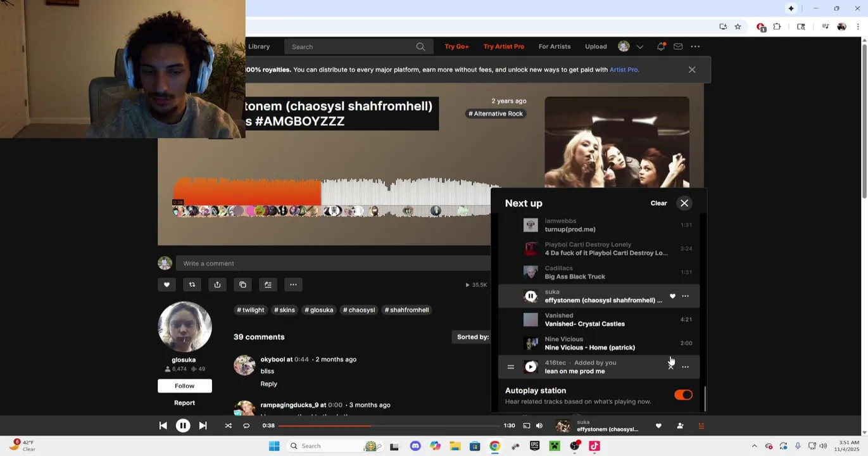Open the #chaosysl tag
This screenshot has height=456, width=868.
359,310
